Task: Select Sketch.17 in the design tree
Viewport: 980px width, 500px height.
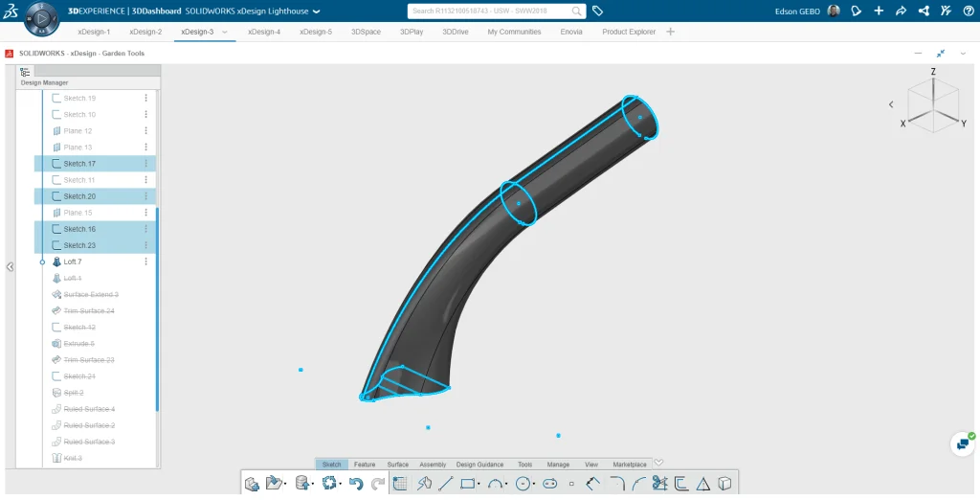Action: click(79, 164)
